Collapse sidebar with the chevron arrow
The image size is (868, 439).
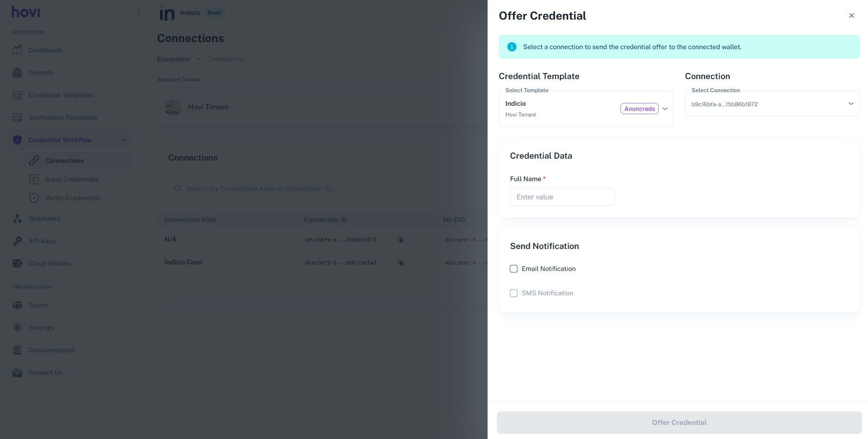pyautogui.click(x=139, y=13)
